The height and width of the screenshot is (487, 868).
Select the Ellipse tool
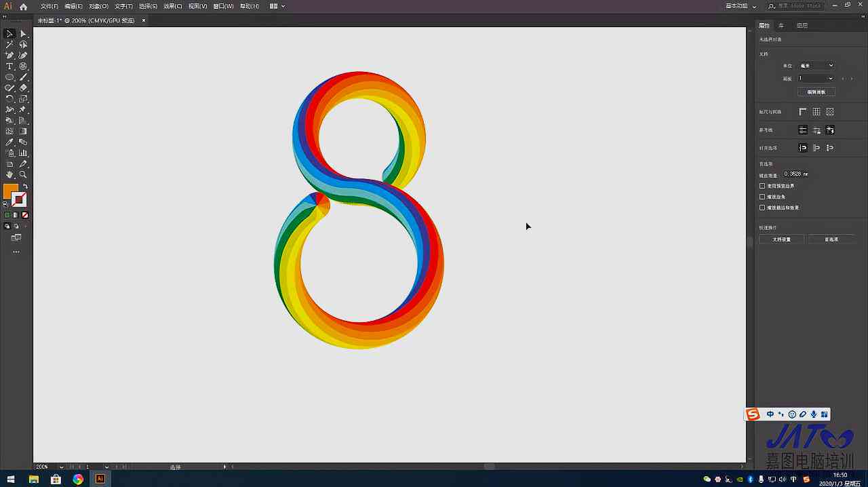(9, 77)
